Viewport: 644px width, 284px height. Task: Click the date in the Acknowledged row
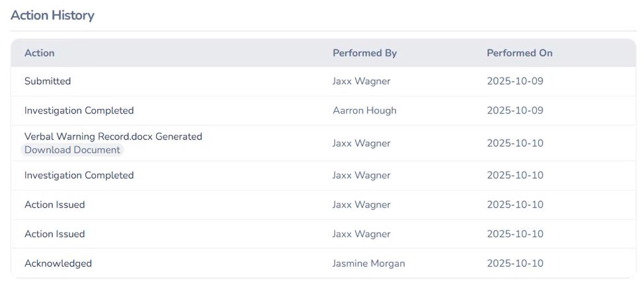click(x=515, y=264)
